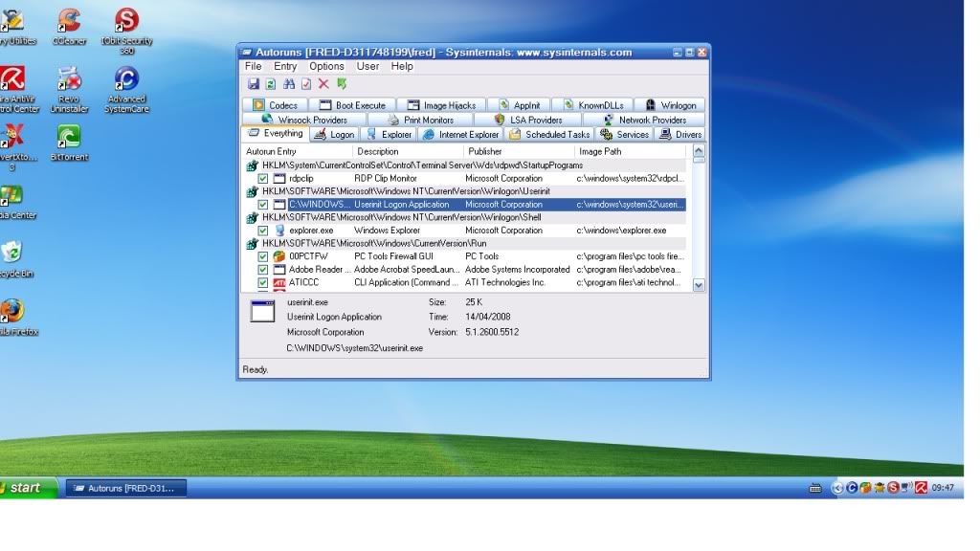The width and height of the screenshot is (980, 551).
Task: Click the Save toolbar icon in Autoruns
Action: tap(253, 84)
